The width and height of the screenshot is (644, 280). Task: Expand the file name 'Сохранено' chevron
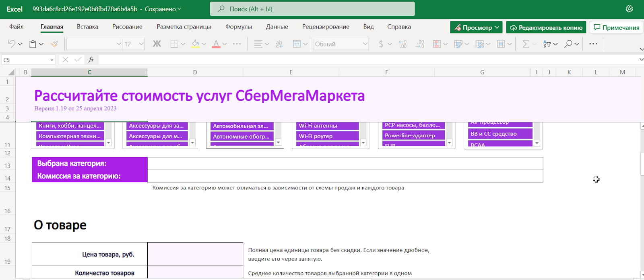[x=179, y=9]
